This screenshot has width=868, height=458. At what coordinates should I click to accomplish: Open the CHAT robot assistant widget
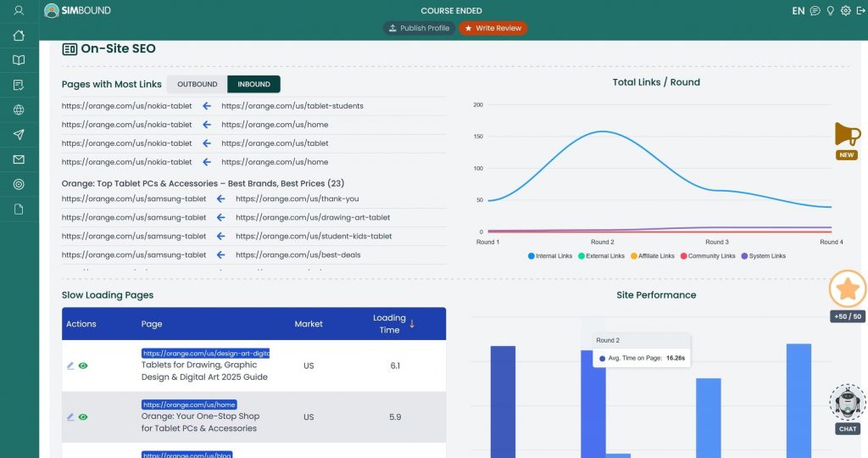[848, 408]
